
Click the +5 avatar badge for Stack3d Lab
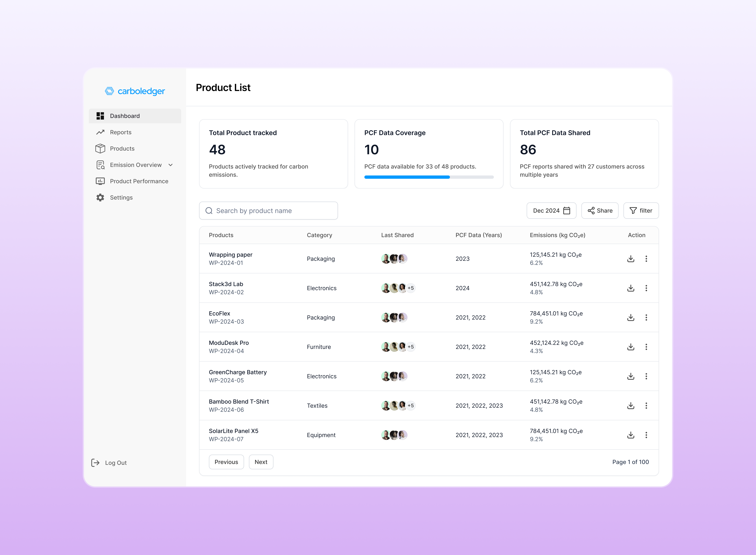[410, 288]
